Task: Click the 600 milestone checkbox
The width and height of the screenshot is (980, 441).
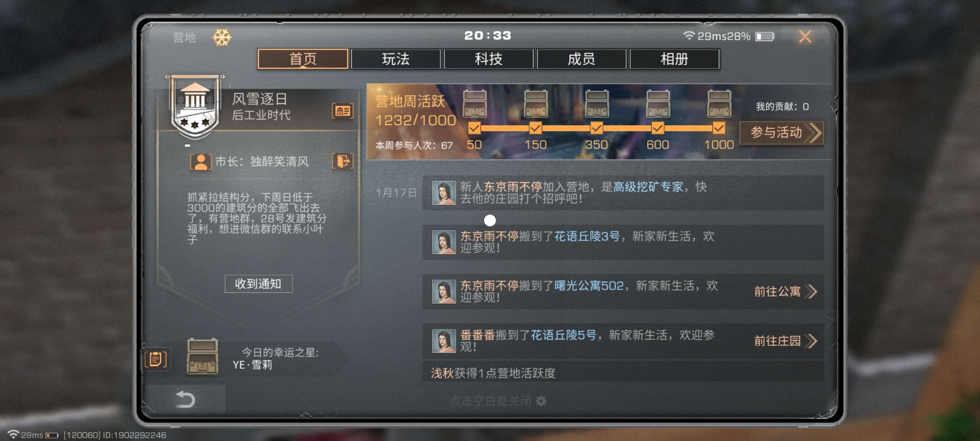Action: click(657, 128)
